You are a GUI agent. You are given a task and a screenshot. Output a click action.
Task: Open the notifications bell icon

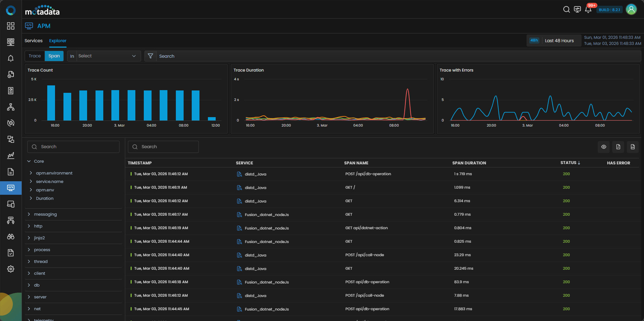coord(588,9)
